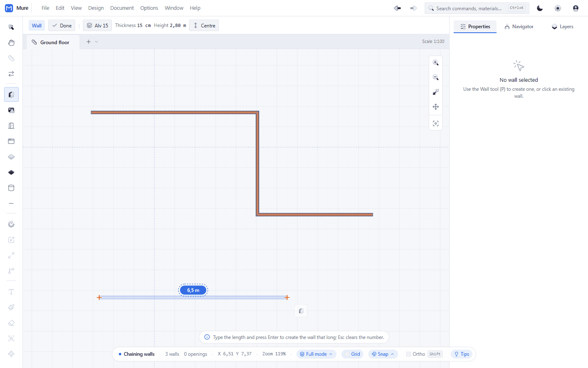Choose the door tool in sidebar
This screenshot has height=368, width=588.
pos(11,126)
